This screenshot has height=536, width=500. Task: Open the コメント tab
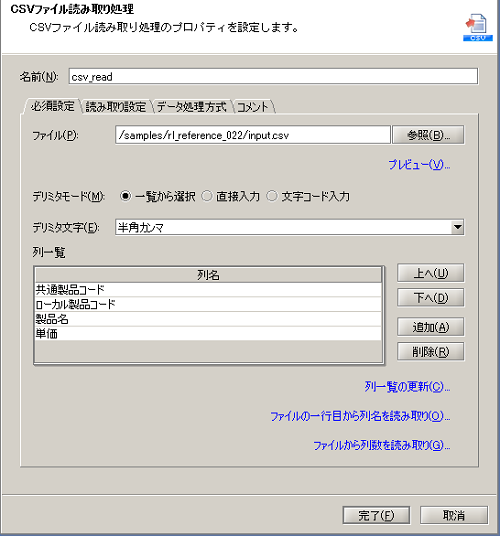pos(253,107)
